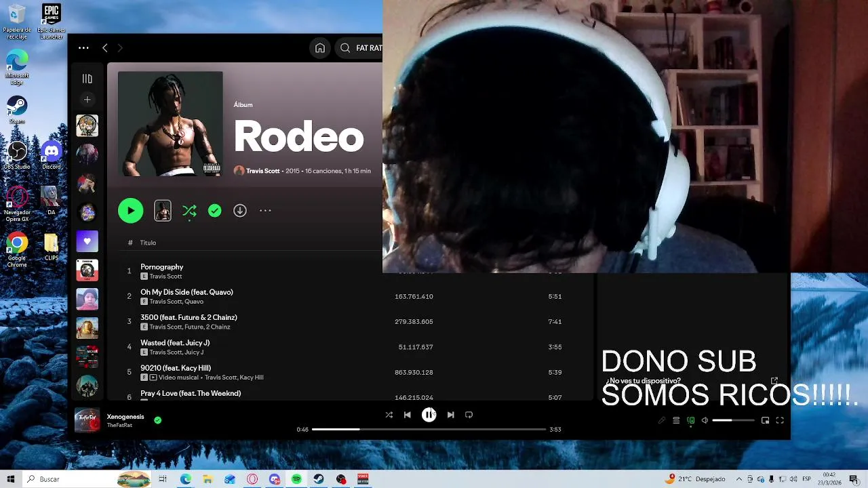Open Epic Games Launcher desktop icon
The width and height of the screenshot is (868, 488).
coord(51,22)
